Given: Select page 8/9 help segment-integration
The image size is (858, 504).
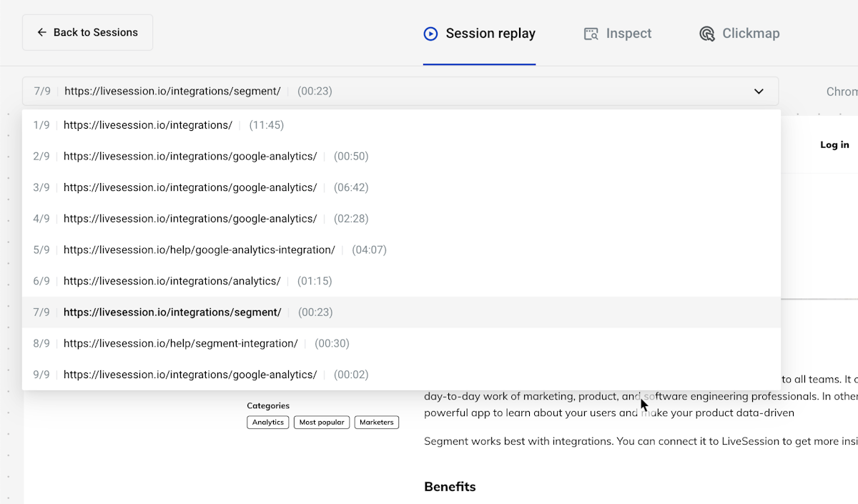Looking at the screenshot, I should click(180, 344).
